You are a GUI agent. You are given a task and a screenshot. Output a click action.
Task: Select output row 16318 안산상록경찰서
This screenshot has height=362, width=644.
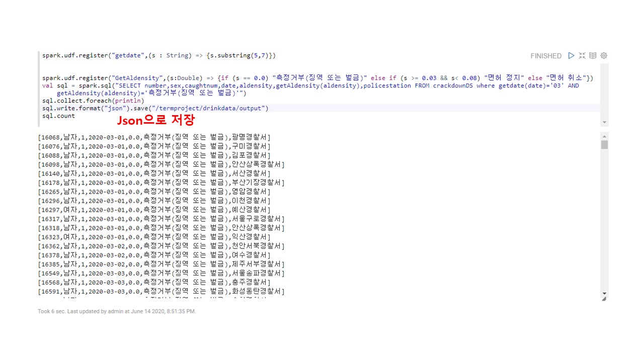point(161,228)
